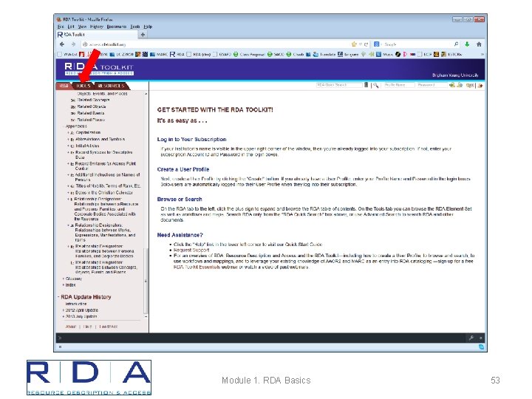
Task: Expand Dates in the Christian Calendar
Action: tap(69, 193)
